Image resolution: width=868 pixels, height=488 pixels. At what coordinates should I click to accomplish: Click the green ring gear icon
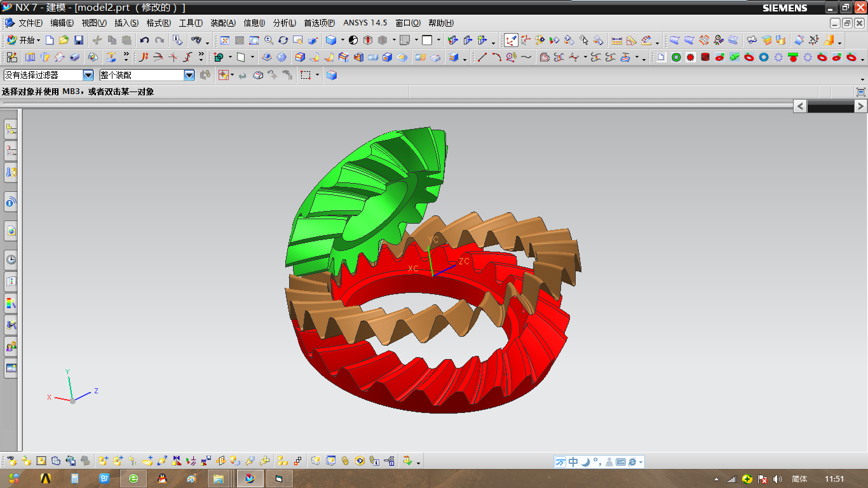pyautogui.click(x=675, y=57)
